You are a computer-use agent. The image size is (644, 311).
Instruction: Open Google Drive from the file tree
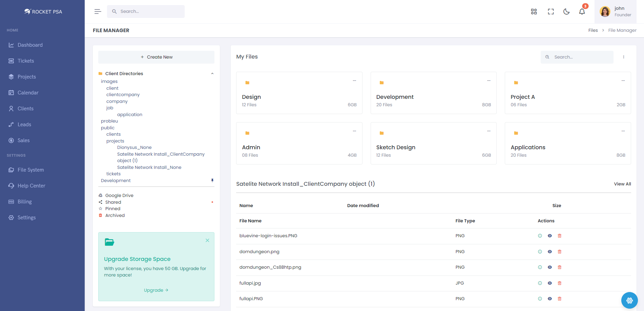119,195
